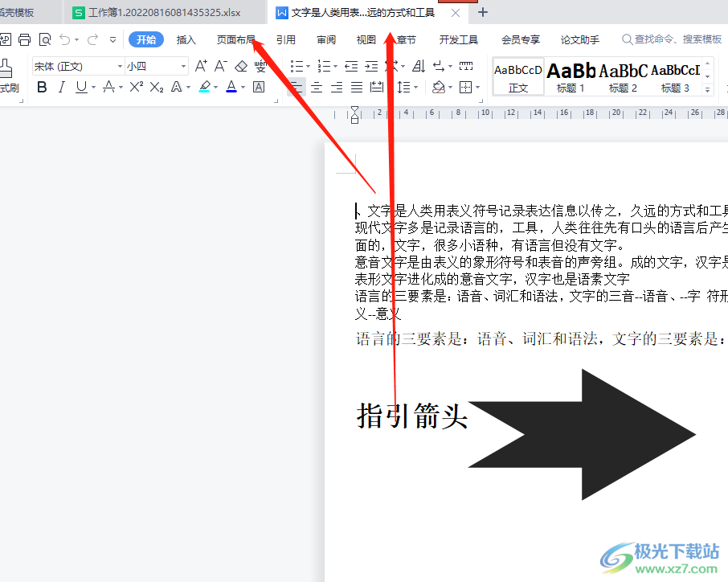Insert a numbered list
Viewport: 728px width, 582px height.
(324, 67)
